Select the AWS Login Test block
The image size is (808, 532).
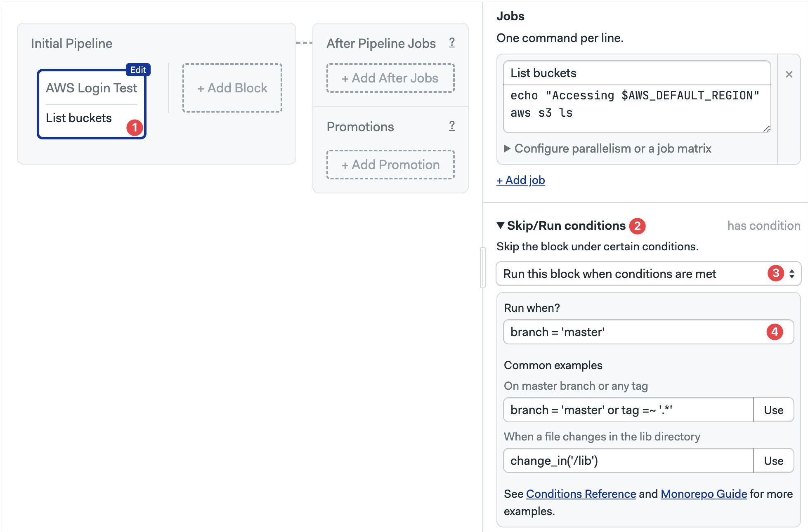point(92,104)
